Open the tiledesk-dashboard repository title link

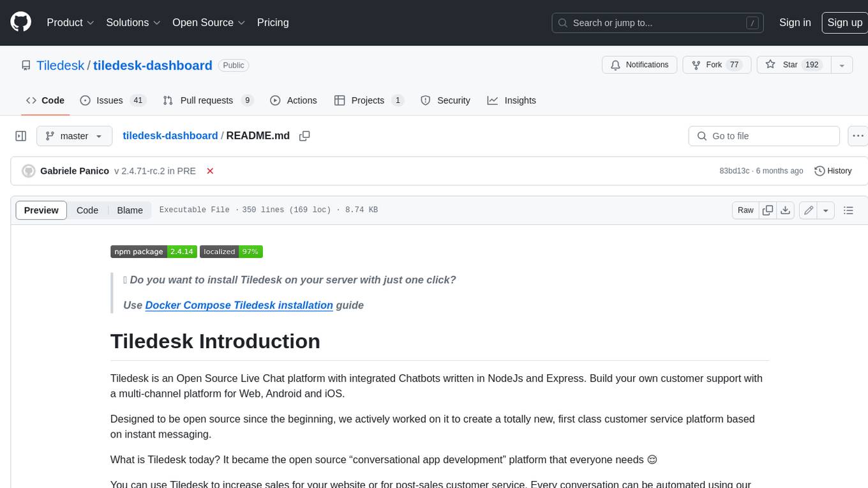tap(153, 65)
